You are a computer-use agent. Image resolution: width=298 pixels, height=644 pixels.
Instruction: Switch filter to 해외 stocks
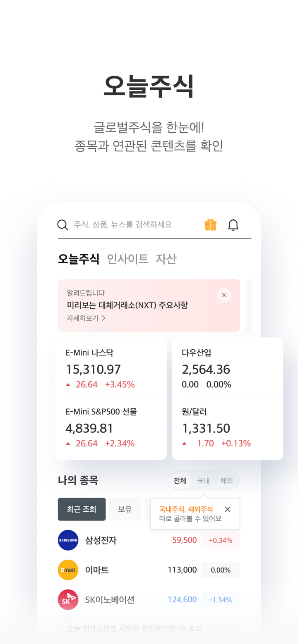click(226, 481)
